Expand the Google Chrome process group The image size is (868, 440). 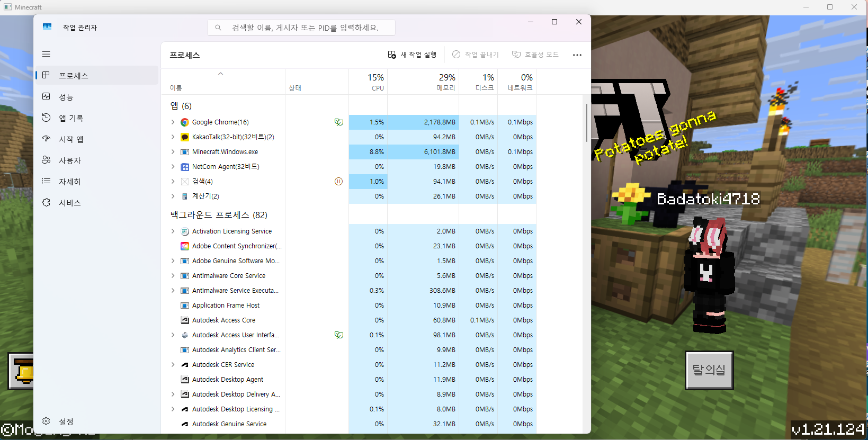[x=173, y=122]
